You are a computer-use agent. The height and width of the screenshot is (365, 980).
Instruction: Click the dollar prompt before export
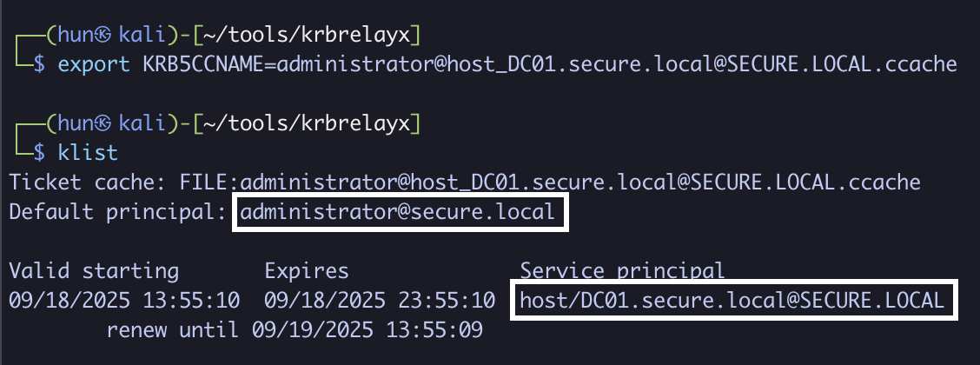(38, 64)
